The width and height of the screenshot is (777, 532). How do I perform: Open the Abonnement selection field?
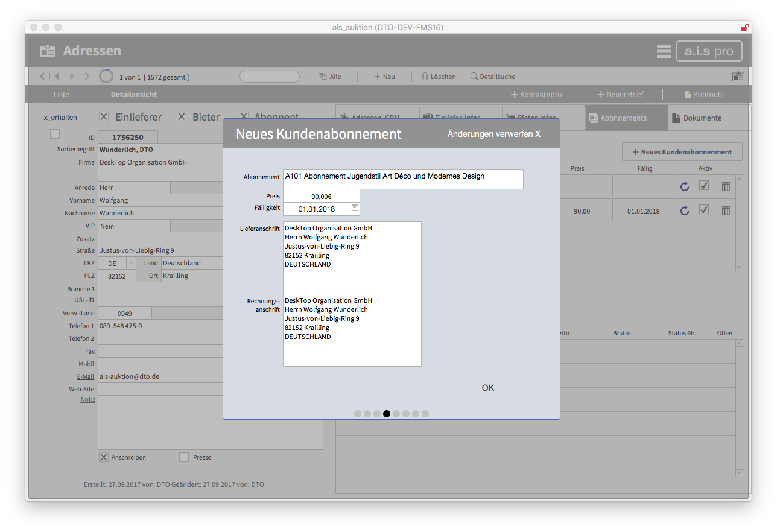tap(402, 179)
